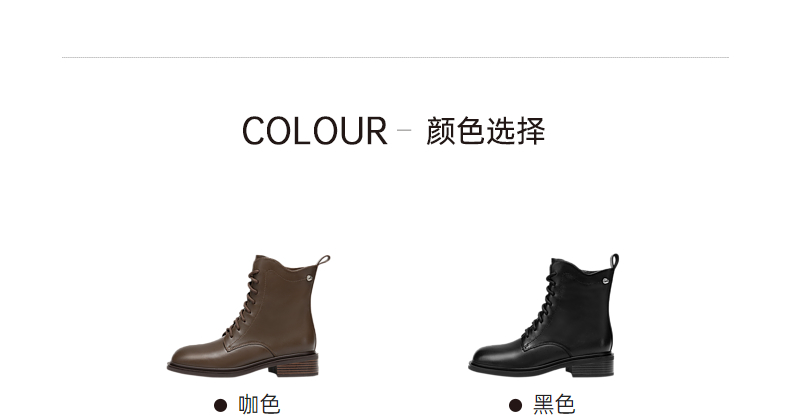Click the bullet dot beside 黑色
Image resolution: width=790 pixels, height=418 pixels.
pos(515,405)
